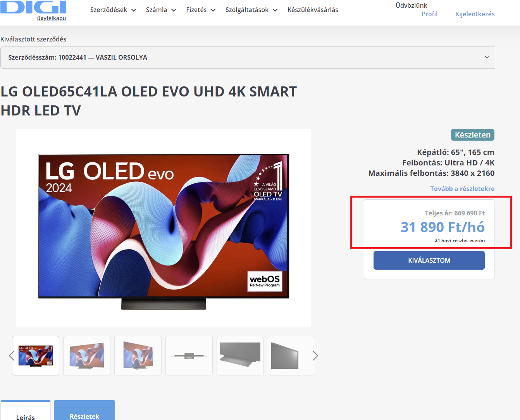
Task: Advance thumbnails with right carousel arrow
Action: (x=315, y=356)
